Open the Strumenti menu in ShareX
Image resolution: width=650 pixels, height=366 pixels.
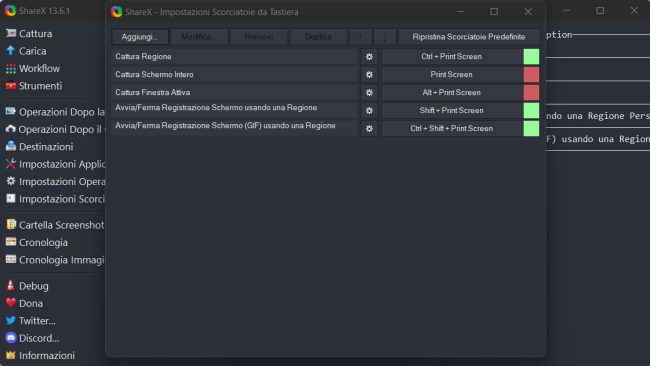tap(41, 86)
